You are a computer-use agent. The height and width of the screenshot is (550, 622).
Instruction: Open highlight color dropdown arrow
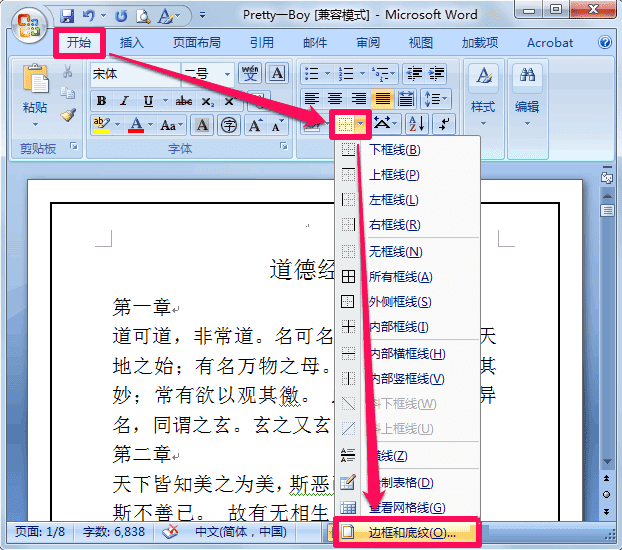click(117, 125)
